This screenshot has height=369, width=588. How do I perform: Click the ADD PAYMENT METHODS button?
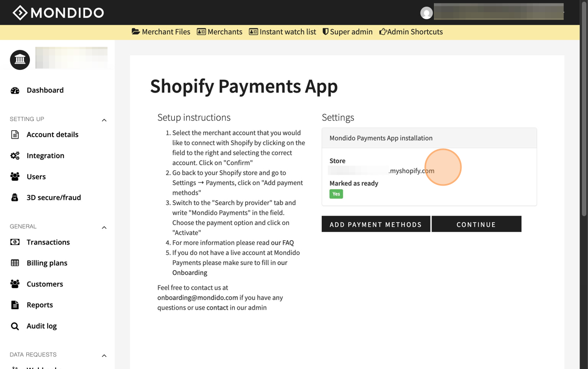pos(376,224)
